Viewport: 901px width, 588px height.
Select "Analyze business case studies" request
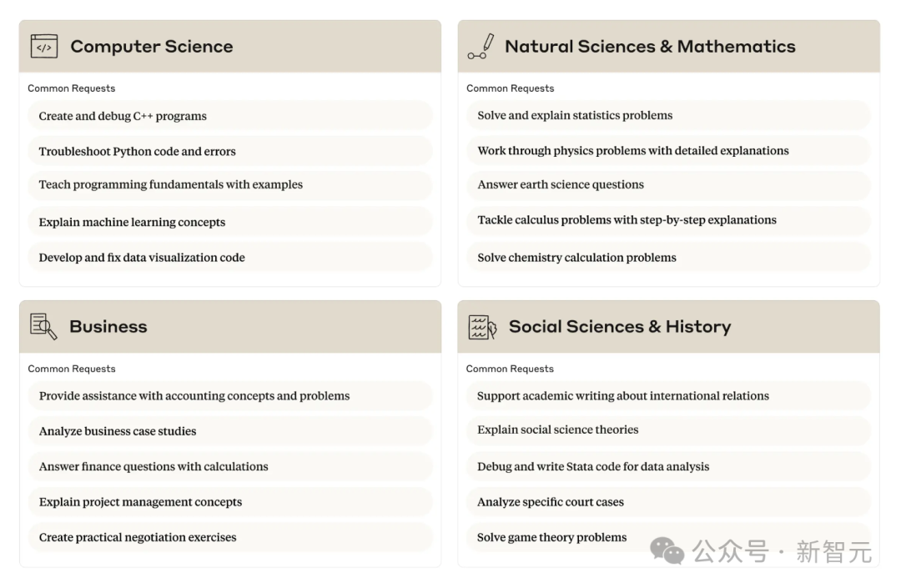point(118,431)
